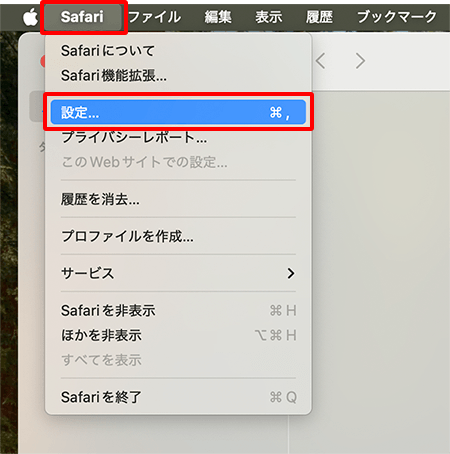Open the ブックマーク menu
Image resolution: width=450 pixels, height=454 pixels.
pyautogui.click(x=397, y=17)
